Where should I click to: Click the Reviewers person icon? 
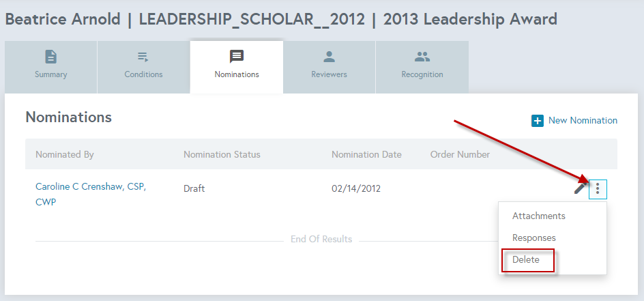tap(329, 57)
